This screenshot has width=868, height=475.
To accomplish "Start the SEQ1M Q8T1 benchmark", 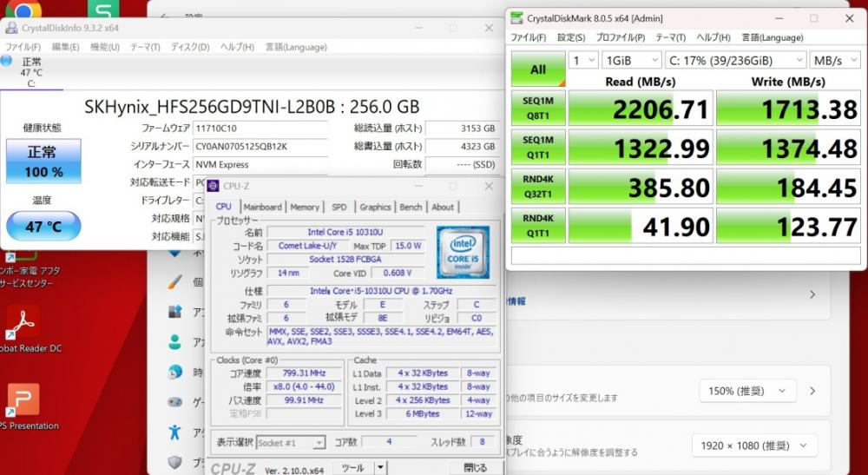I will [x=537, y=109].
